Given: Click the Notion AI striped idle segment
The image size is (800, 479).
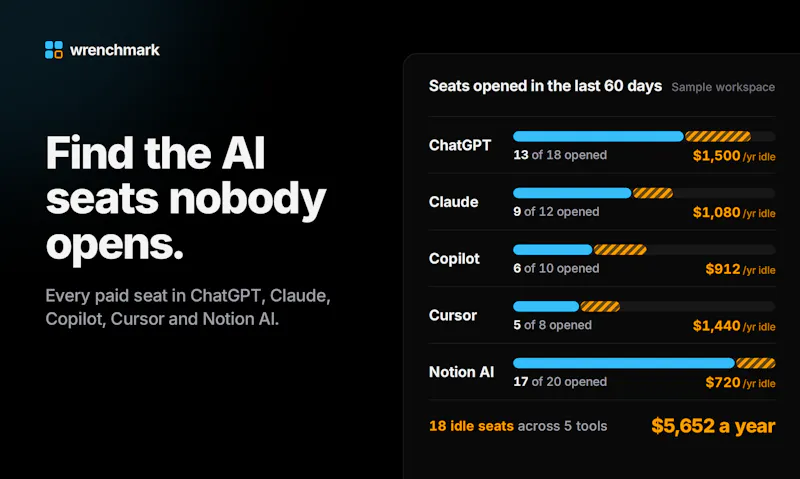Looking at the screenshot, I should point(756,363).
